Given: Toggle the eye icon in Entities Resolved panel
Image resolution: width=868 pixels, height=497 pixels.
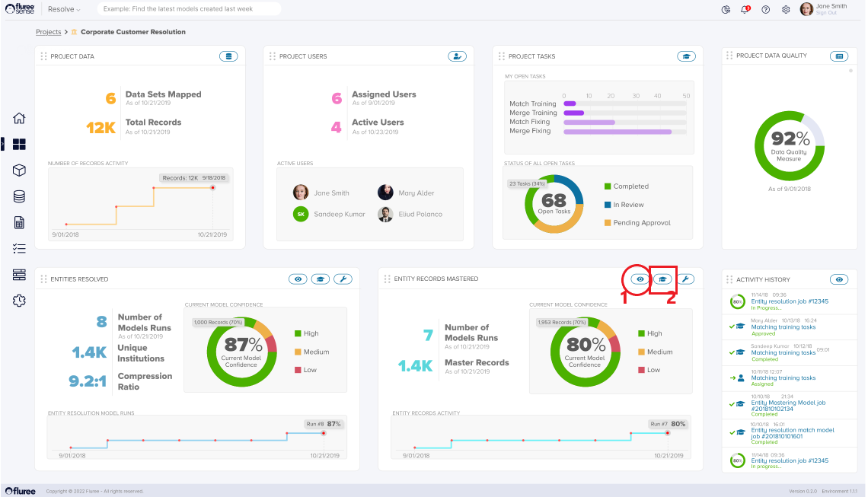Looking at the screenshot, I should [x=298, y=279].
